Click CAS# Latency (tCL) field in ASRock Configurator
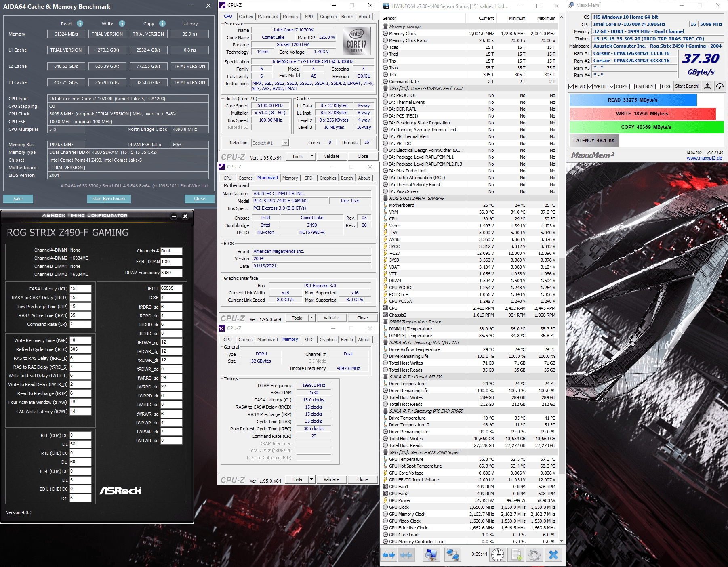The height and width of the screenshot is (567, 728). click(x=80, y=289)
